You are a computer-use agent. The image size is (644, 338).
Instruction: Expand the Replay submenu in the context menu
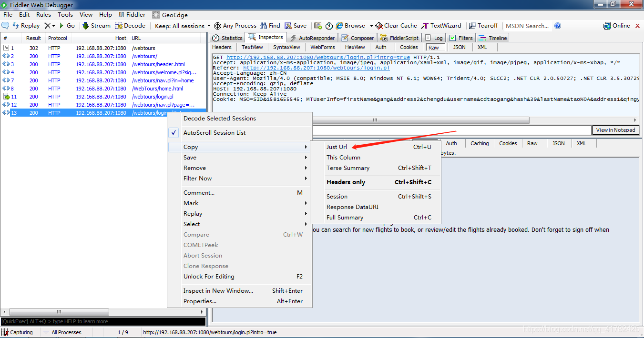[239, 214]
